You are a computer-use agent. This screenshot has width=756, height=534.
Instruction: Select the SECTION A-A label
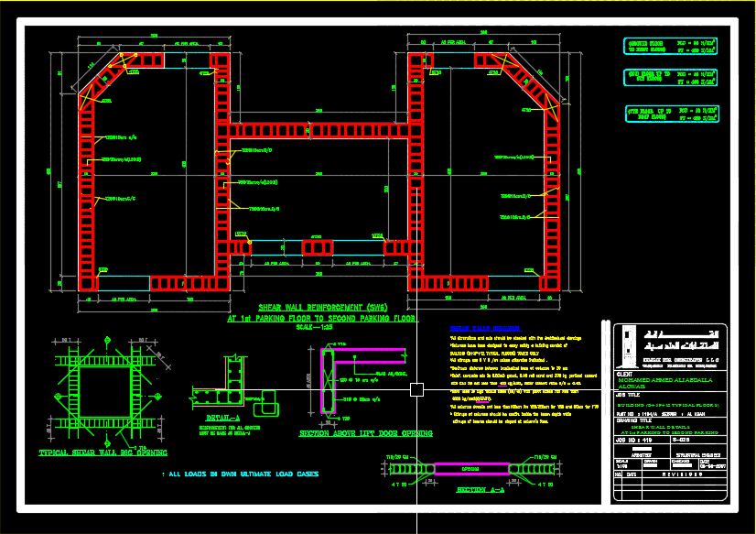480,489
